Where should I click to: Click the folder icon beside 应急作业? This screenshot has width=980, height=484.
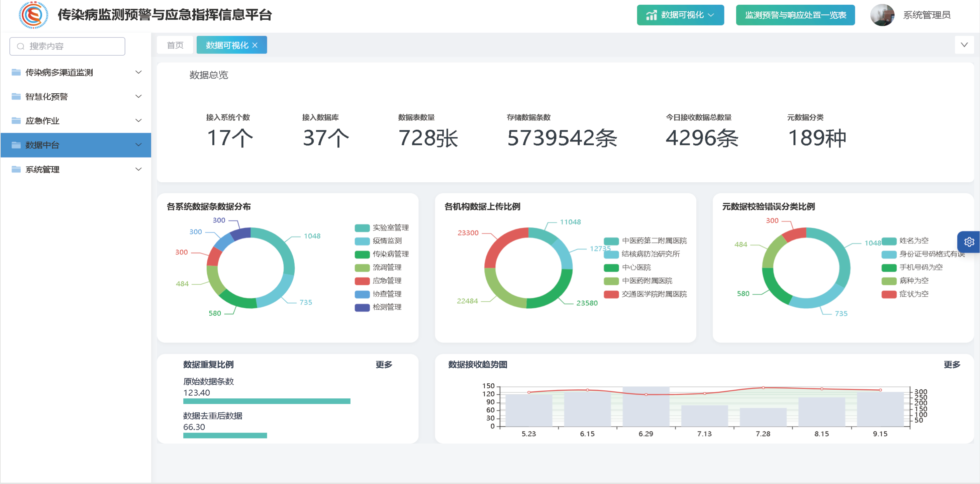tap(16, 121)
